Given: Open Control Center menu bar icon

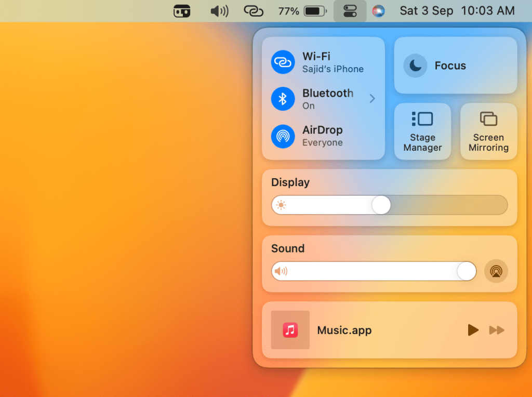Looking at the screenshot, I should pyautogui.click(x=350, y=11).
